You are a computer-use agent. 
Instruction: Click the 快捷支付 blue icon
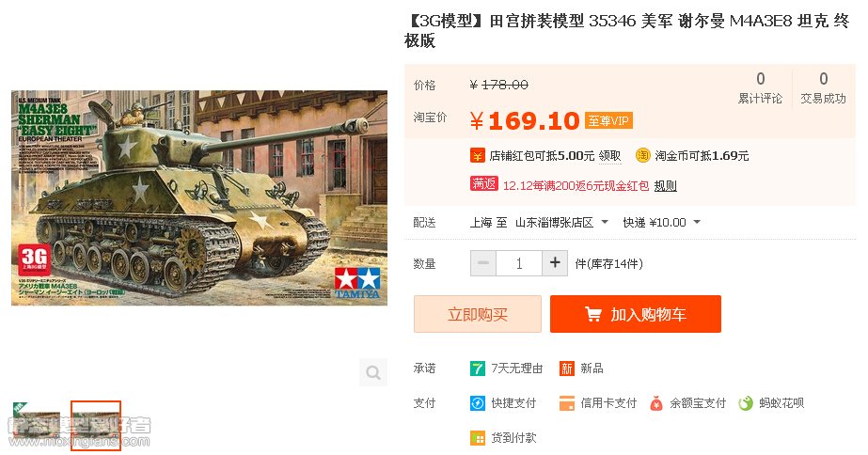click(x=477, y=403)
